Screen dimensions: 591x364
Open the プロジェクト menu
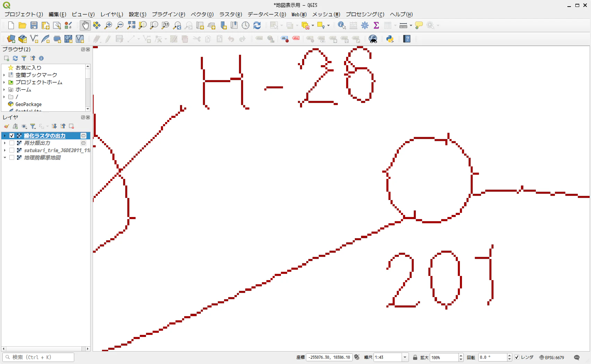(x=24, y=14)
